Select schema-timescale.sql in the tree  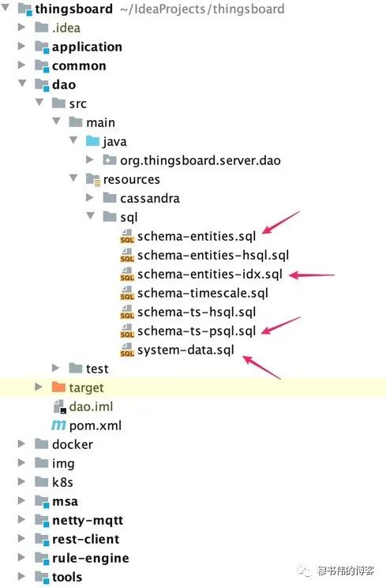[203, 294]
